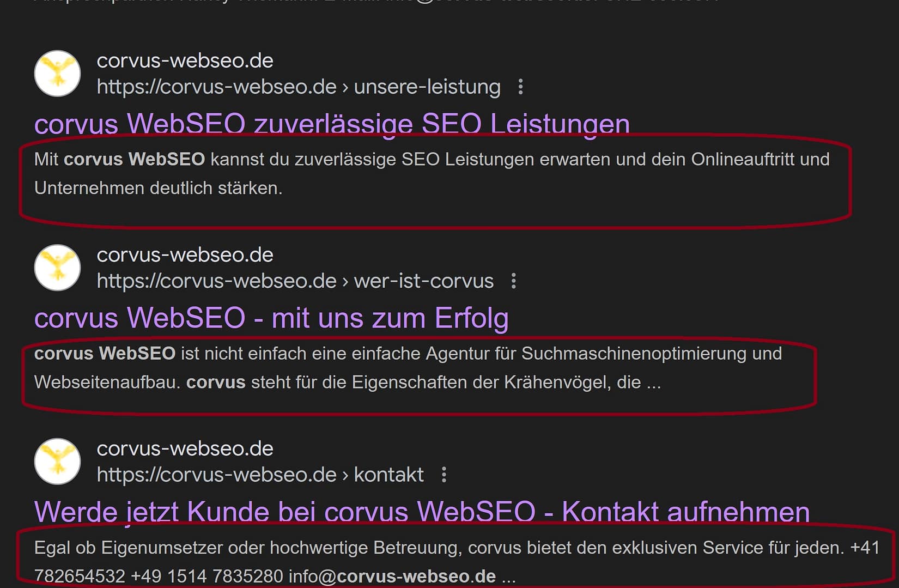The width and height of the screenshot is (899, 588).
Task: Click the URL ending in wer-ist-corvus
Action: (x=295, y=281)
